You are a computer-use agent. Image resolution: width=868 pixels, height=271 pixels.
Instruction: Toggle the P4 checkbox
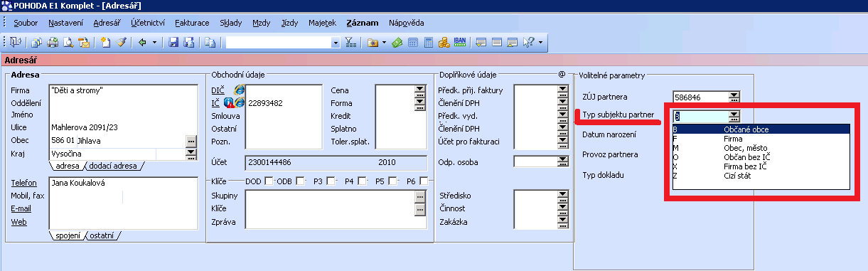point(363,181)
